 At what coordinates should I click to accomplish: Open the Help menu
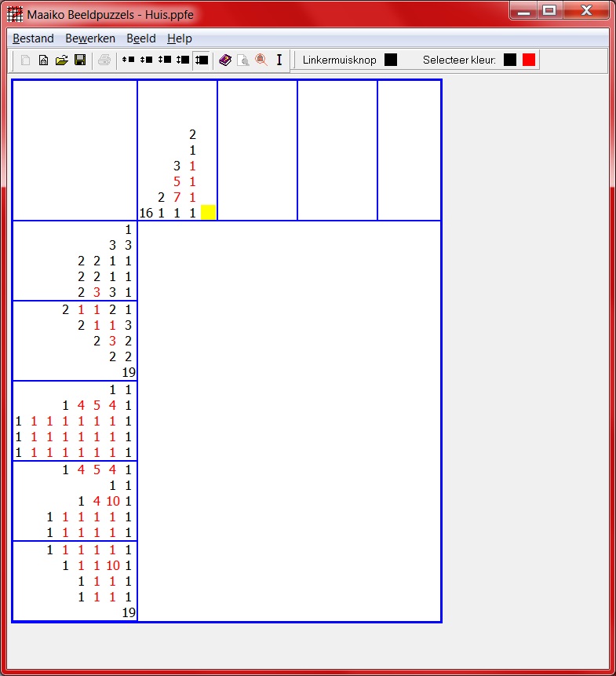(180, 38)
